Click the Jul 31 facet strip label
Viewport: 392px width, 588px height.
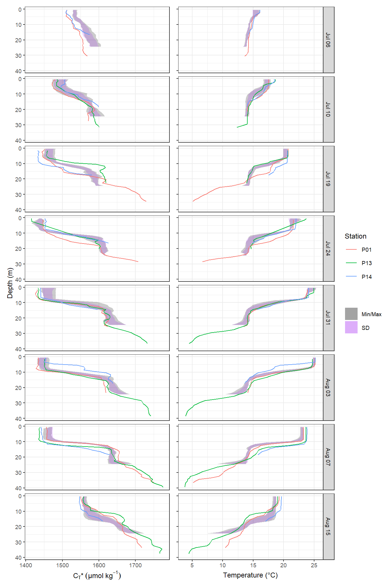coord(328,318)
